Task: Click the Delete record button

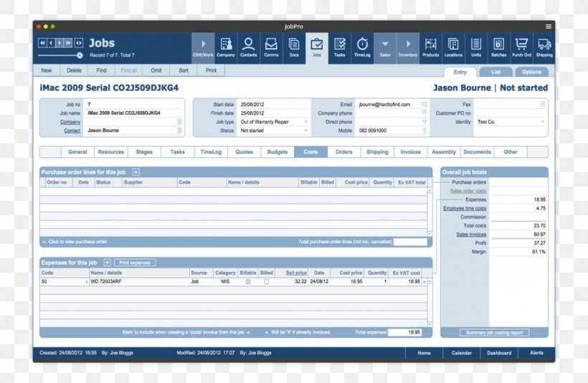Action: (x=74, y=70)
